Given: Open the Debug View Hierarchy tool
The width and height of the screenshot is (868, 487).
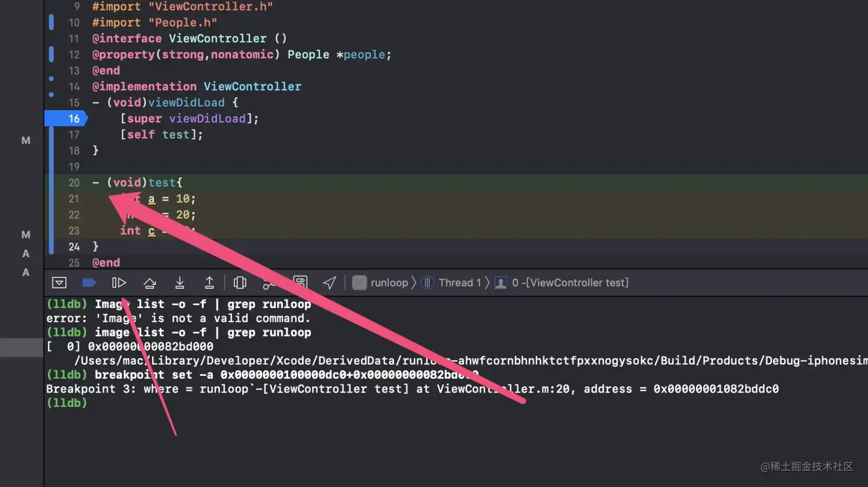Looking at the screenshot, I should click(240, 283).
